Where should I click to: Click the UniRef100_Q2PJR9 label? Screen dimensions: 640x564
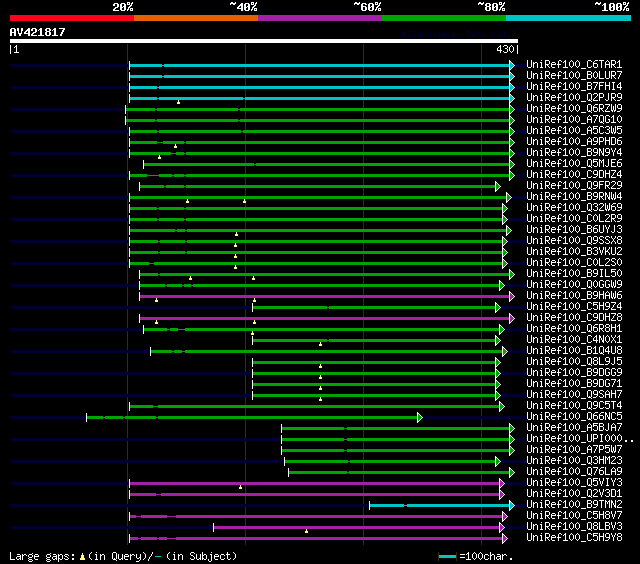coord(574,98)
